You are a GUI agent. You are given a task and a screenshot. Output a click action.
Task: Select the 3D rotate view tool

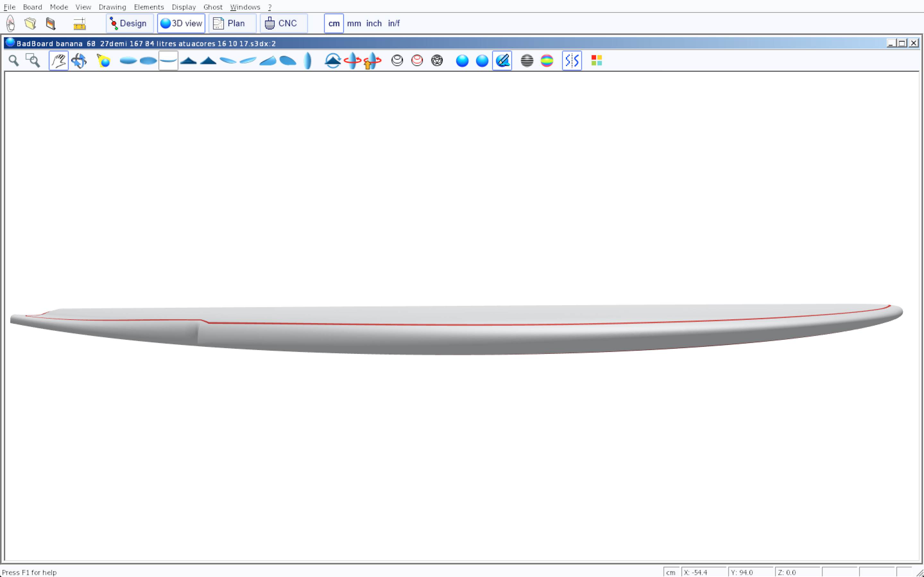click(x=79, y=61)
